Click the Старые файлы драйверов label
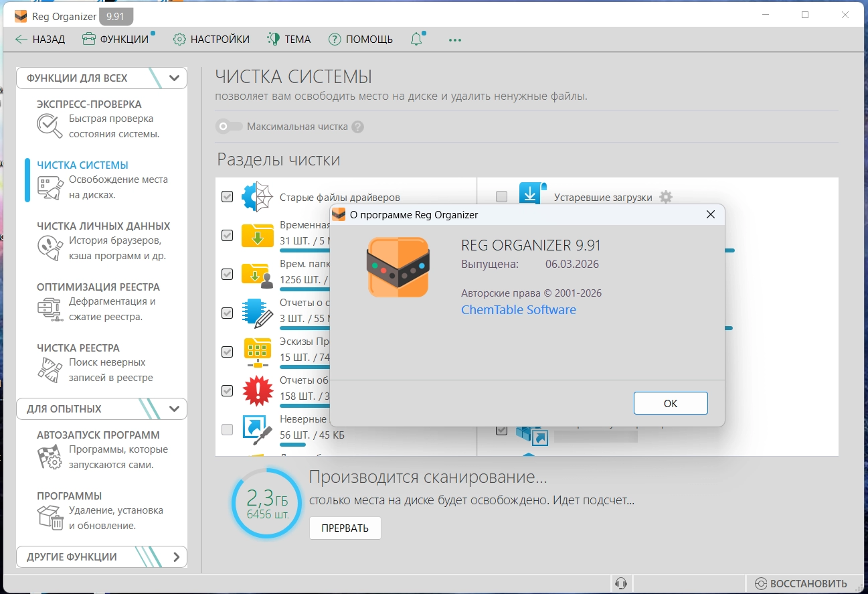The width and height of the screenshot is (868, 594). 339,198
